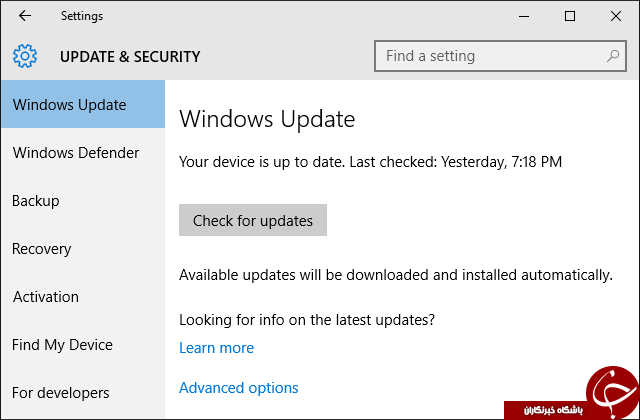Screen dimensions: 640x420
Task: Select Windows Update in the sidebar
Action: pyautogui.click(x=83, y=104)
